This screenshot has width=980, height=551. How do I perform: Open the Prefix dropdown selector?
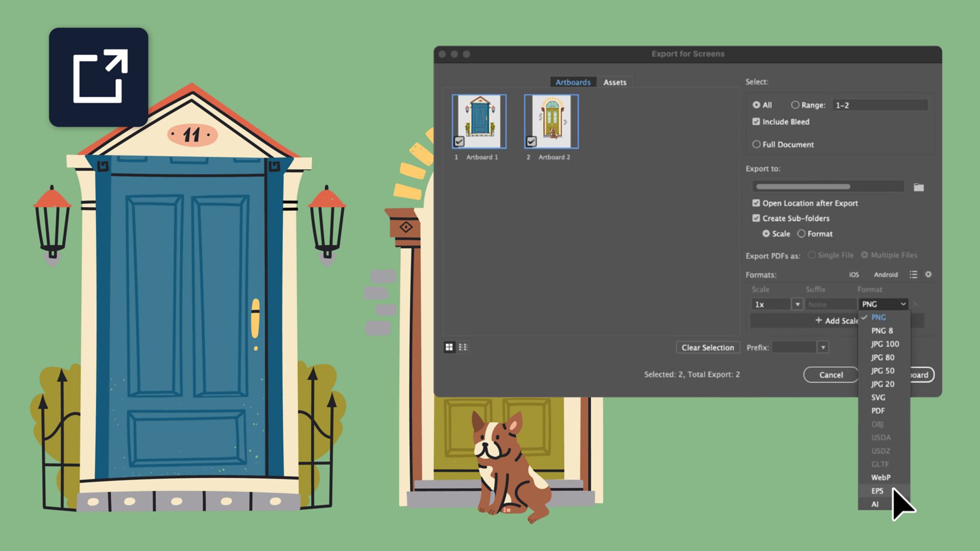click(823, 347)
